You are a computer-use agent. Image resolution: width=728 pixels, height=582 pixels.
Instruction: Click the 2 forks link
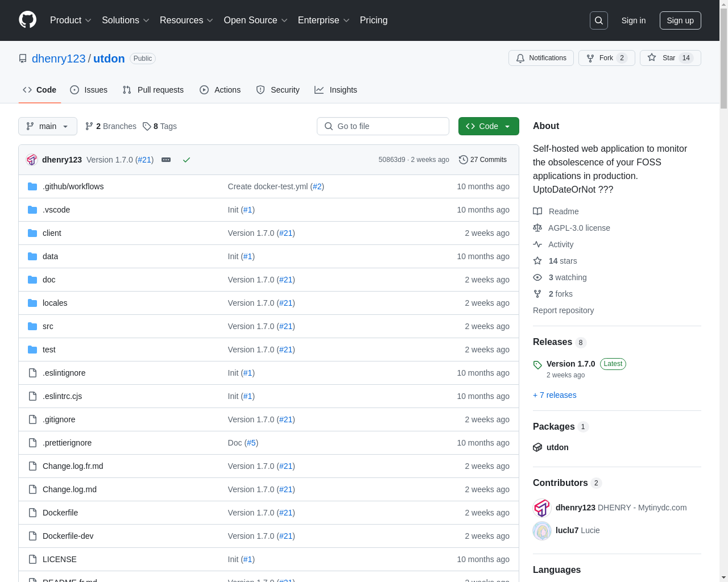pos(553,294)
